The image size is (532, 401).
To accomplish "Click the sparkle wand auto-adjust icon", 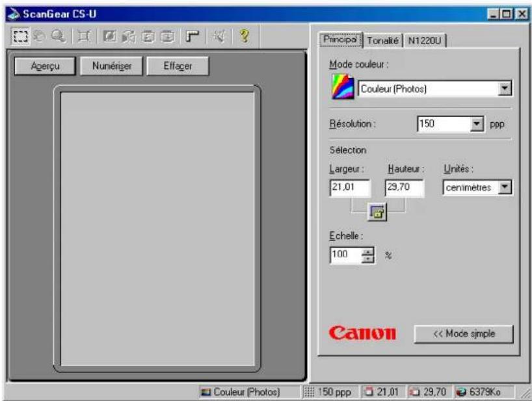I will [218, 36].
